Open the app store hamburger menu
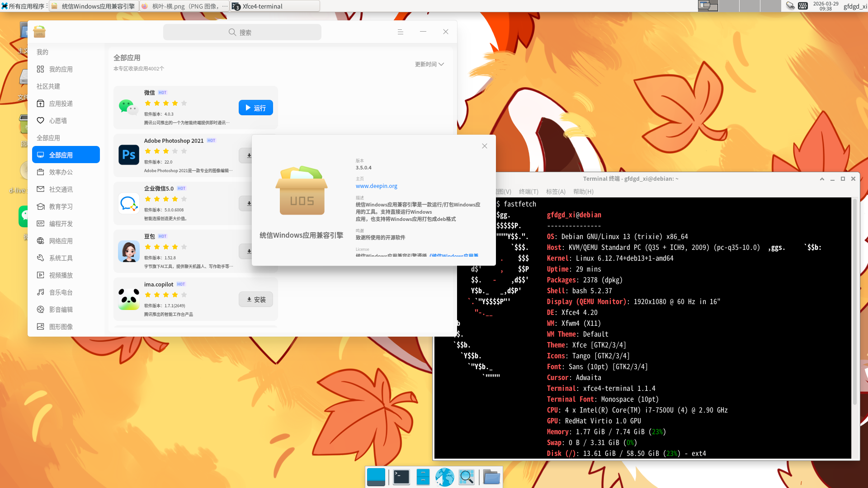This screenshot has width=868, height=488. click(x=400, y=32)
